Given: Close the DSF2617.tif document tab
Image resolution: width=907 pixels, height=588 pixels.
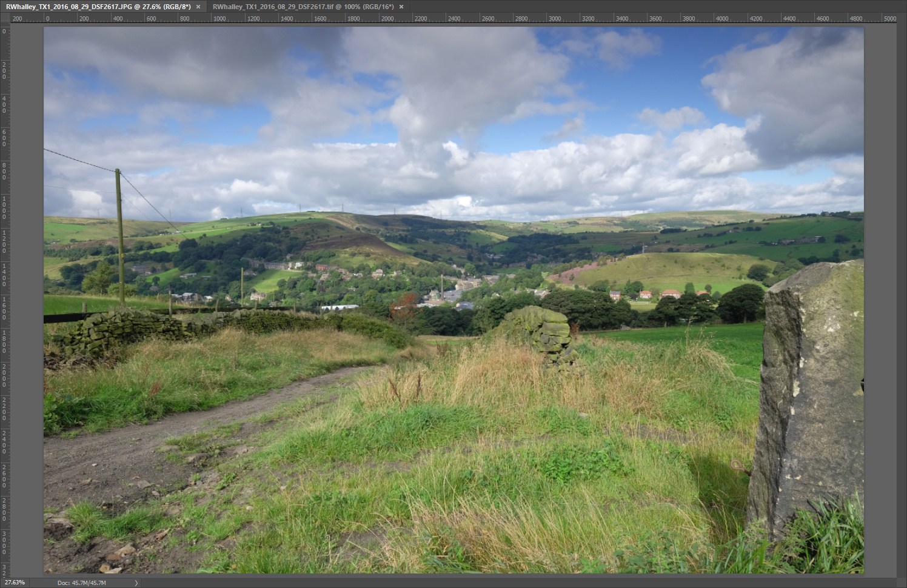Looking at the screenshot, I should point(401,7).
